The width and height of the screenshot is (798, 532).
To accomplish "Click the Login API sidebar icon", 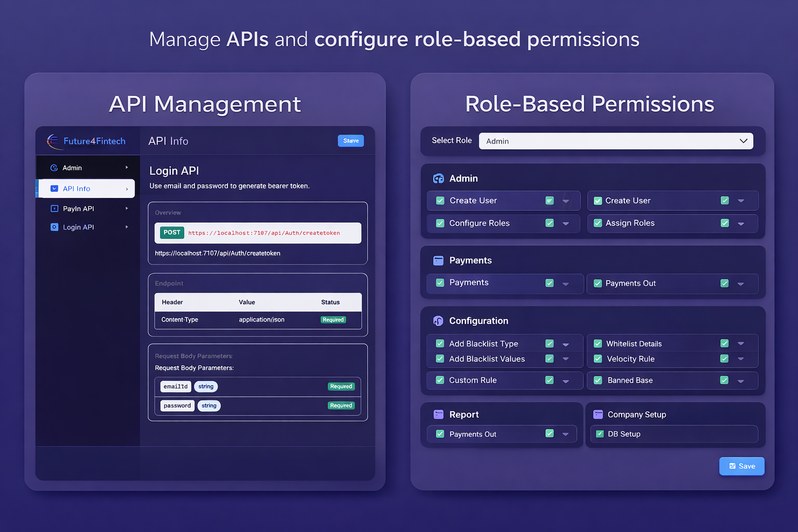I will click(54, 227).
